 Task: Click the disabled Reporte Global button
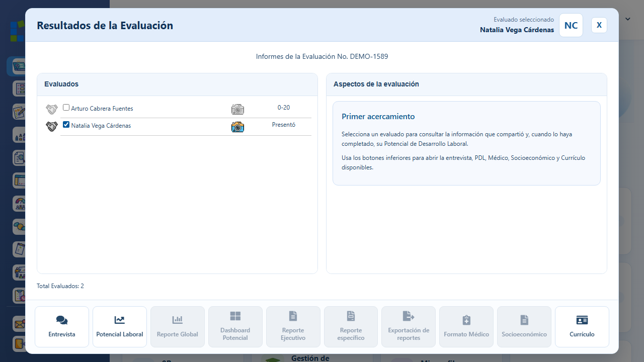178,327
